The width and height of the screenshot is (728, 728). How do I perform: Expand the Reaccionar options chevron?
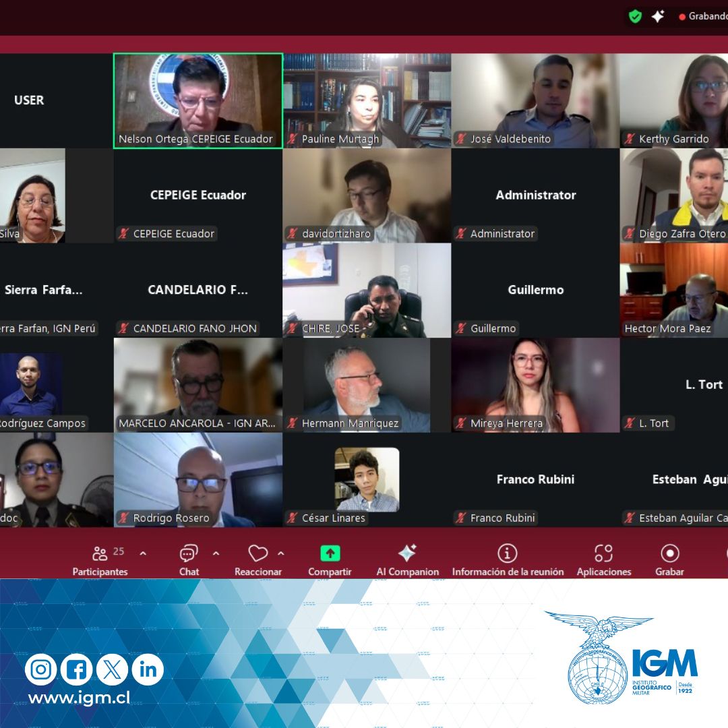(281, 553)
